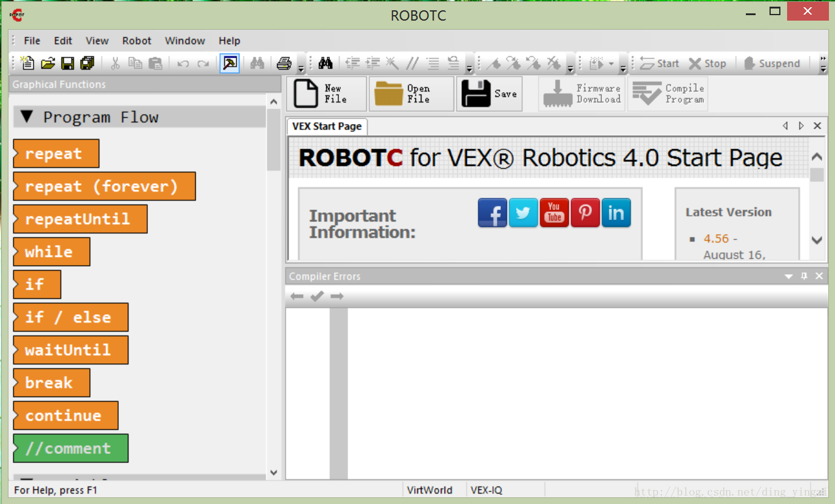
Task: Click the toggle bookmark flag icon
Action: 494,63
